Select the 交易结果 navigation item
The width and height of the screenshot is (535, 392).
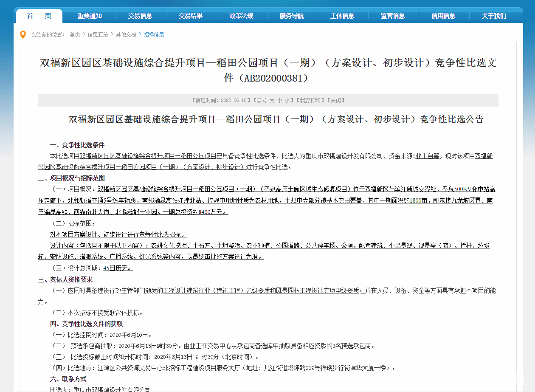[x=191, y=16]
